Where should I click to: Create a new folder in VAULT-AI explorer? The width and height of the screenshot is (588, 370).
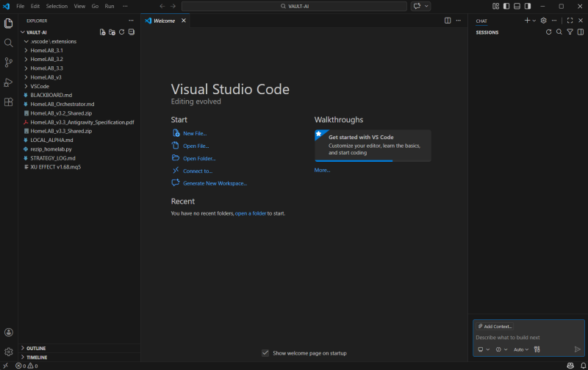tap(112, 32)
